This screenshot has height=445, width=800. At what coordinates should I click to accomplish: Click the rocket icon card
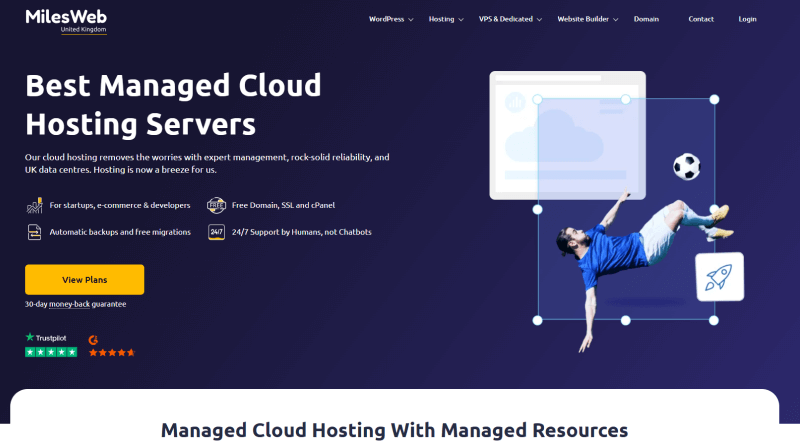(720, 277)
